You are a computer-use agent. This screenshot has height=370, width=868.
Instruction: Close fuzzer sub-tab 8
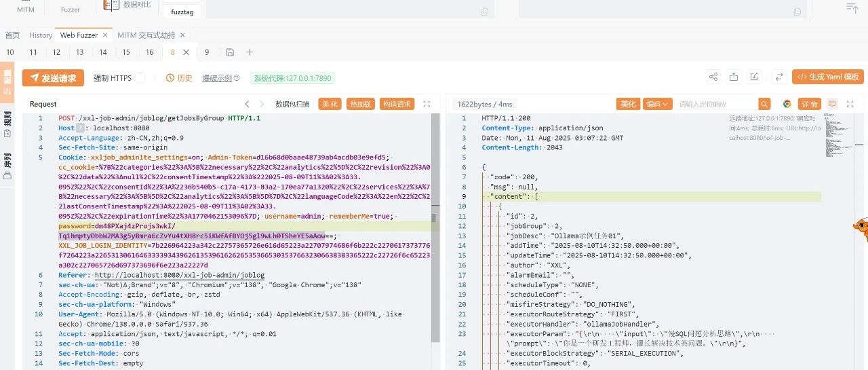click(187, 52)
